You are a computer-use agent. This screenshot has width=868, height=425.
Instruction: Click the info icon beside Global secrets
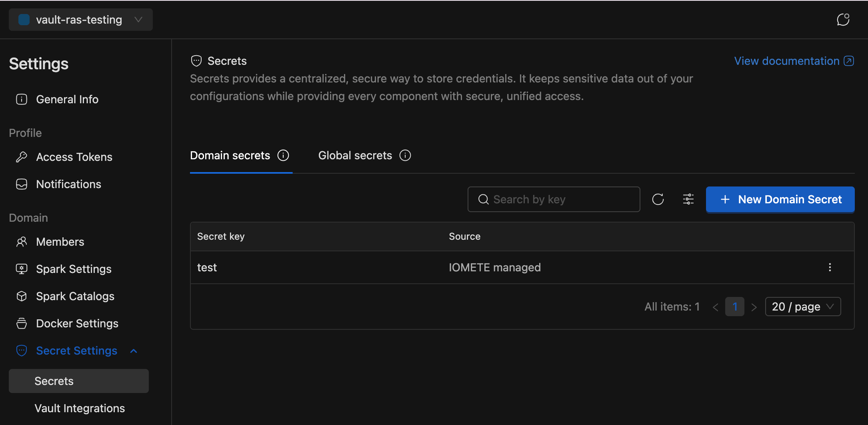[405, 155]
